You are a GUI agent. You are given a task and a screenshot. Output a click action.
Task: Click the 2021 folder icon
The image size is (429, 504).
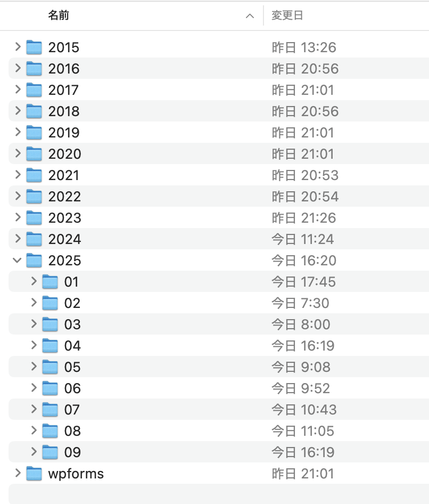click(x=34, y=175)
